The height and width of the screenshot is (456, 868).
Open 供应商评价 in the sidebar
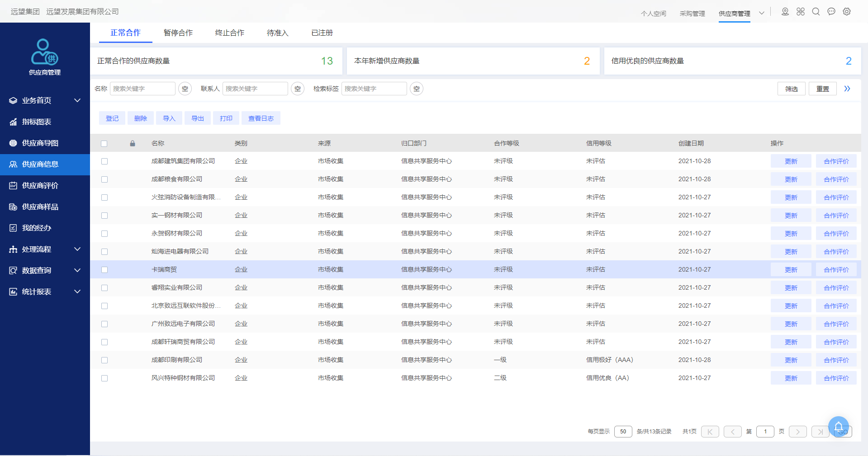(x=40, y=185)
